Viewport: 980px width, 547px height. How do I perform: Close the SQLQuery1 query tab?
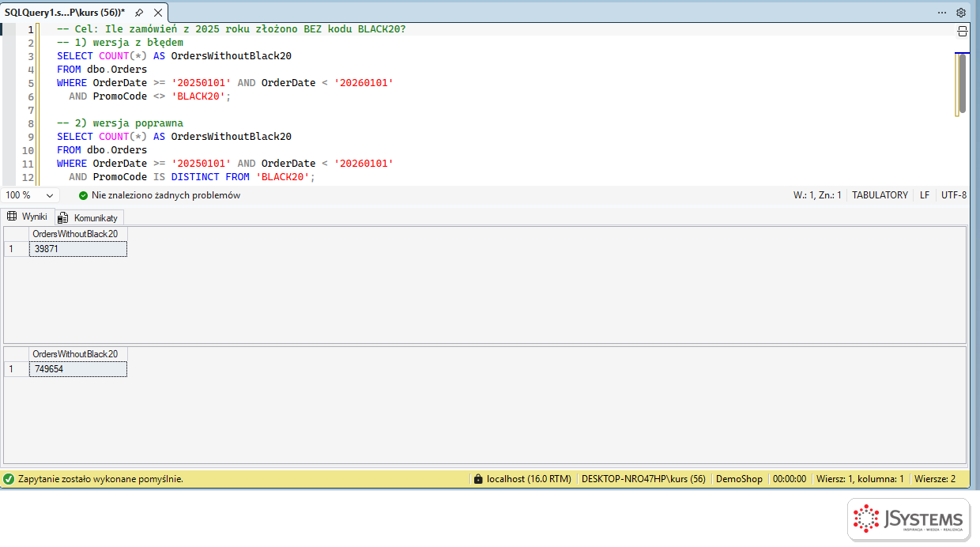point(158,13)
